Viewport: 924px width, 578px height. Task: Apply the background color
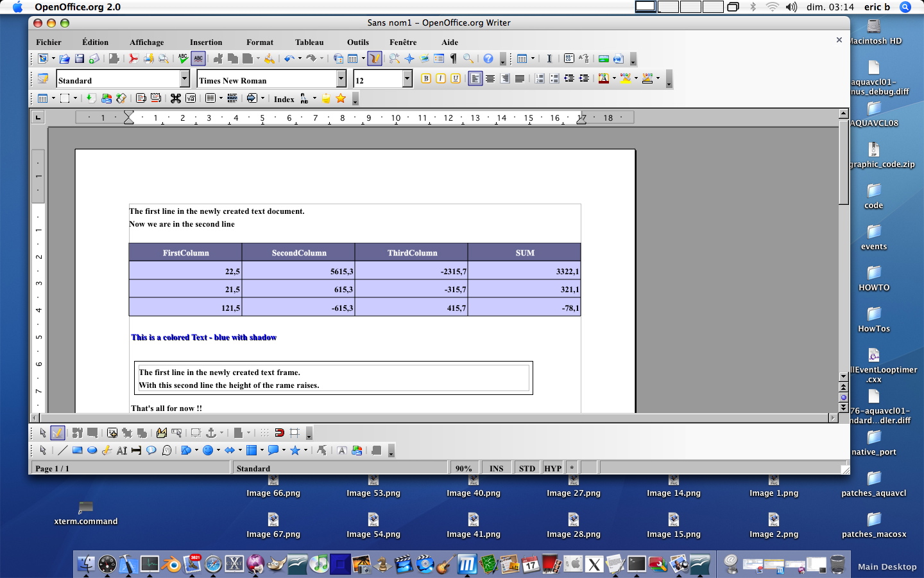coord(647,79)
